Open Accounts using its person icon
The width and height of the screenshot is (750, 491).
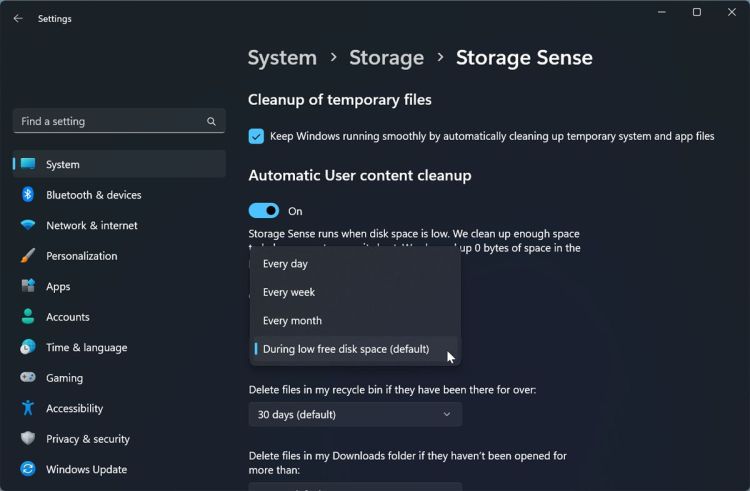(28, 317)
